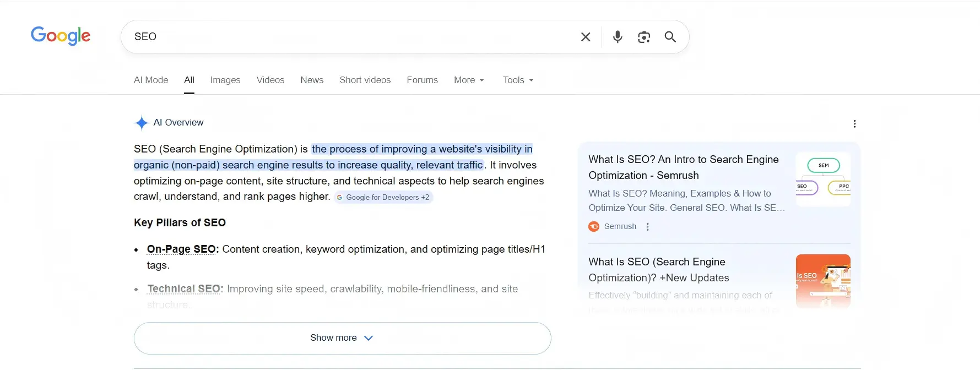This screenshot has height=370, width=980.
Task: Click 'What Is SEO? Meaning, Examples' snippet
Action: click(686, 200)
